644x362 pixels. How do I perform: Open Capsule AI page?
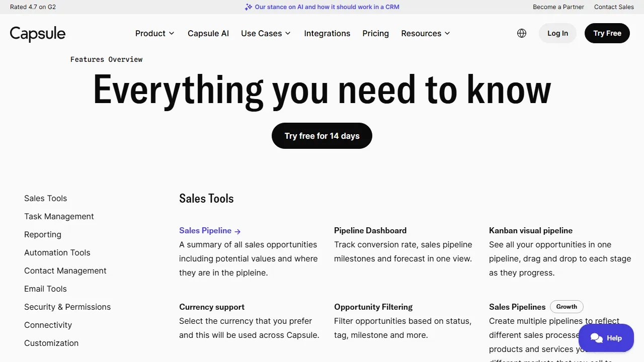pyautogui.click(x=208, y=33)
